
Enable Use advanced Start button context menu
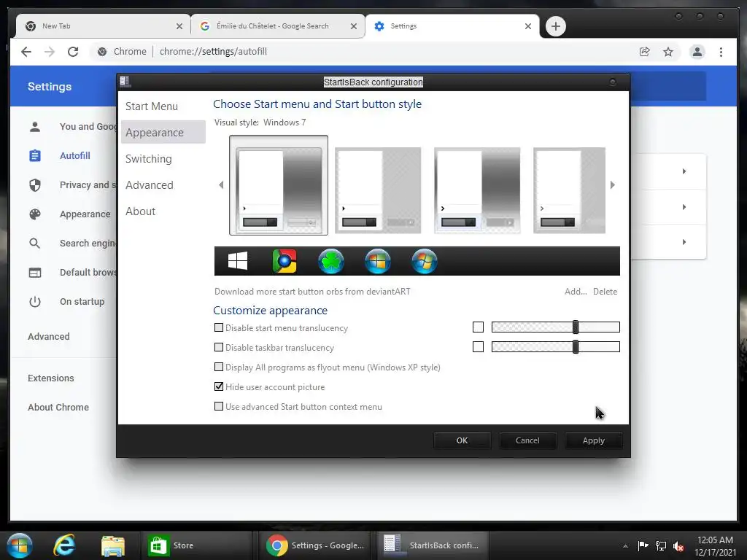(x=219, y=406)
